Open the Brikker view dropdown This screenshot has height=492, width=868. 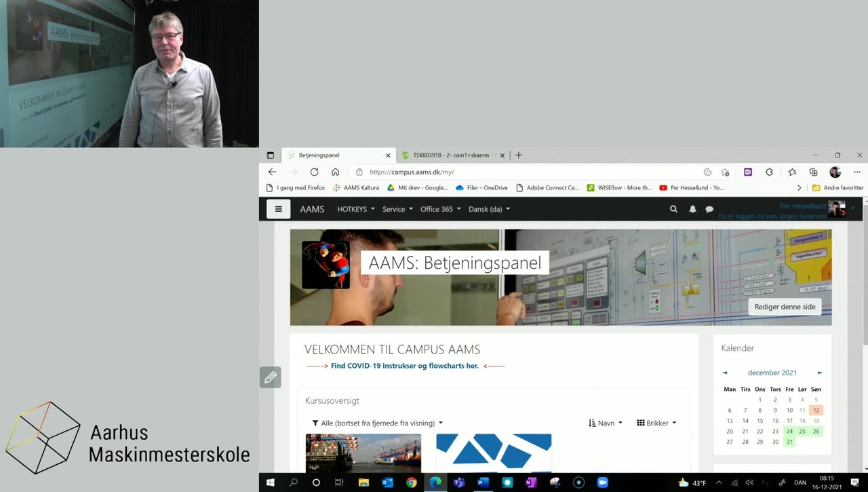(x=656, y=423)
